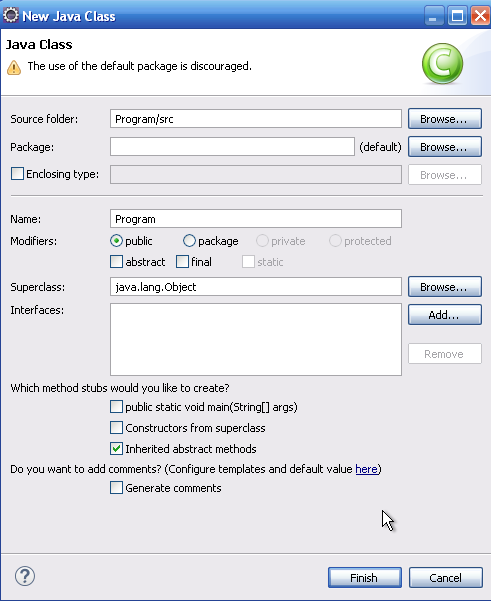
Task: Select the public modifier radio button
Action: (116, 241)
